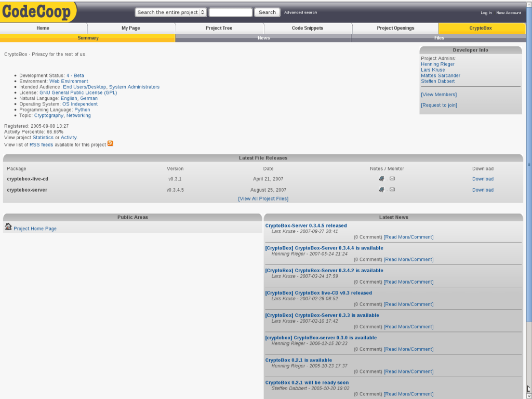Open release notes icon for cryptobox-live-cd
Viewport: 532px width, 399px height.
(382, 179)
